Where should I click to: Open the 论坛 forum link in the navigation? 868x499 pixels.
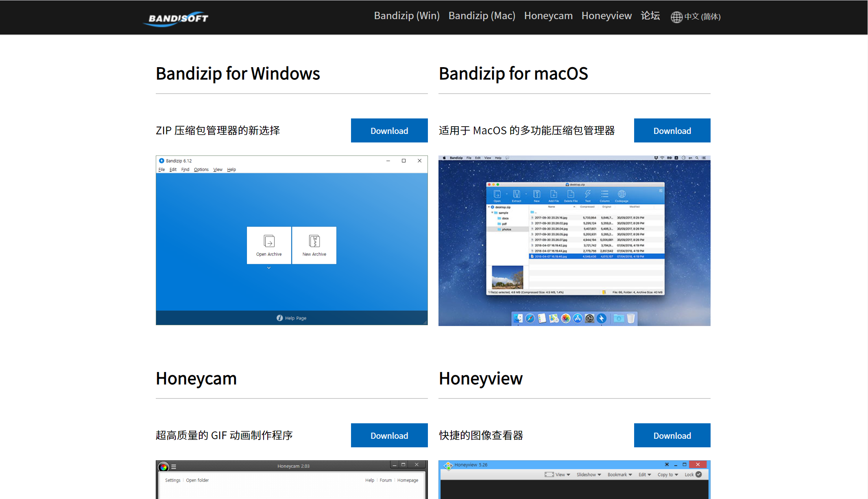click(x=650, y=15)
